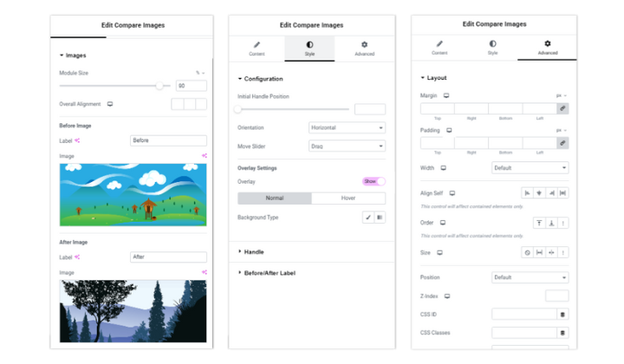This screenshot has width=624, height=364.
Task: Set Align Self to end
Action: click(551, 193)
